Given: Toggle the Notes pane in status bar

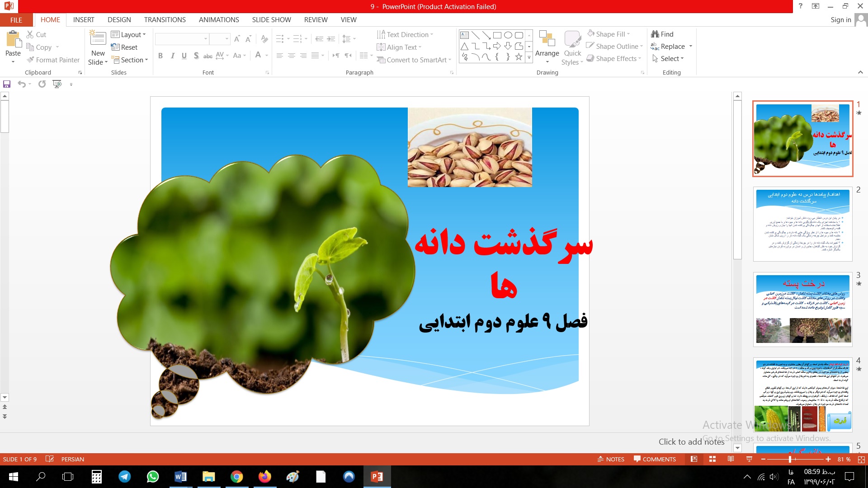Looking at the screenshot, I should [611, 459].
